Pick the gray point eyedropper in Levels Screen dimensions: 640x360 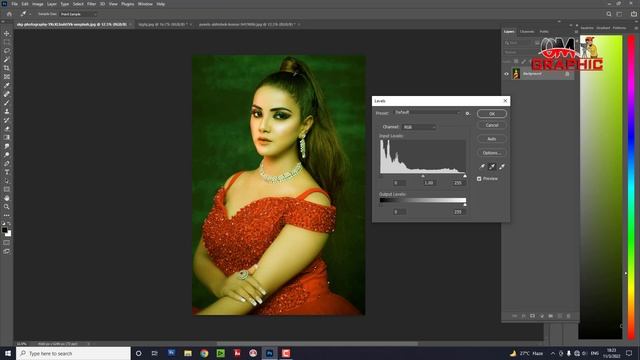coord(492,167)
